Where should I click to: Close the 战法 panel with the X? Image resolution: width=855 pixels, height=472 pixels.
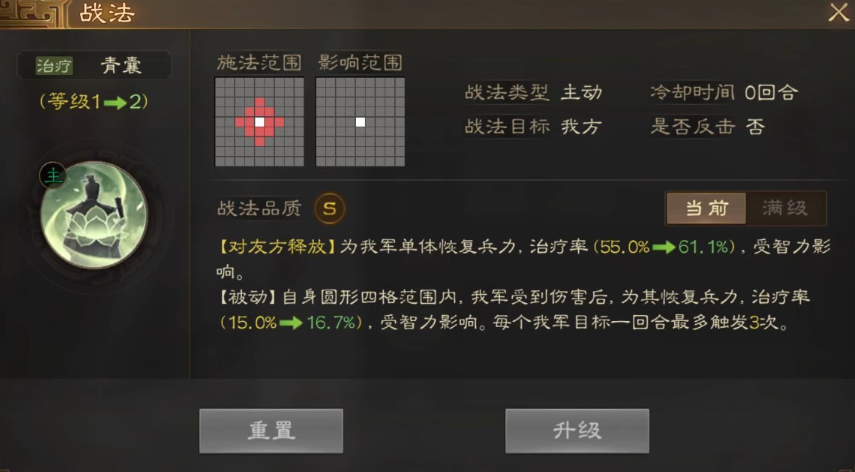(x=838, y=13)
